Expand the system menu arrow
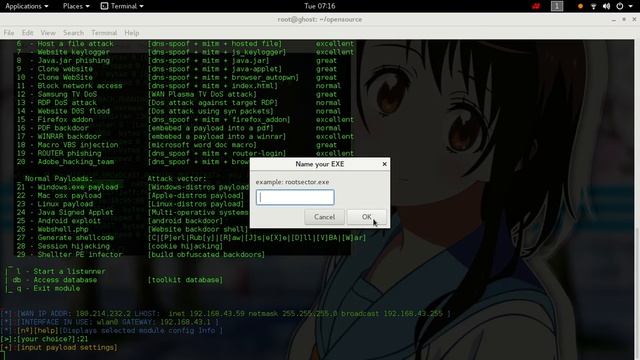This screenshot has width=640, height=360. [631, 7]
